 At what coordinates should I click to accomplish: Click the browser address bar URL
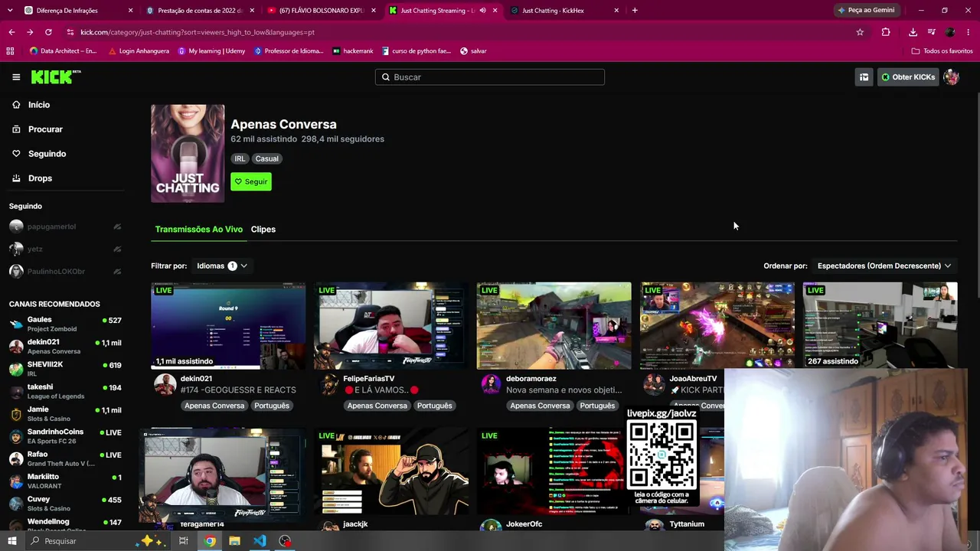[198, 32]
